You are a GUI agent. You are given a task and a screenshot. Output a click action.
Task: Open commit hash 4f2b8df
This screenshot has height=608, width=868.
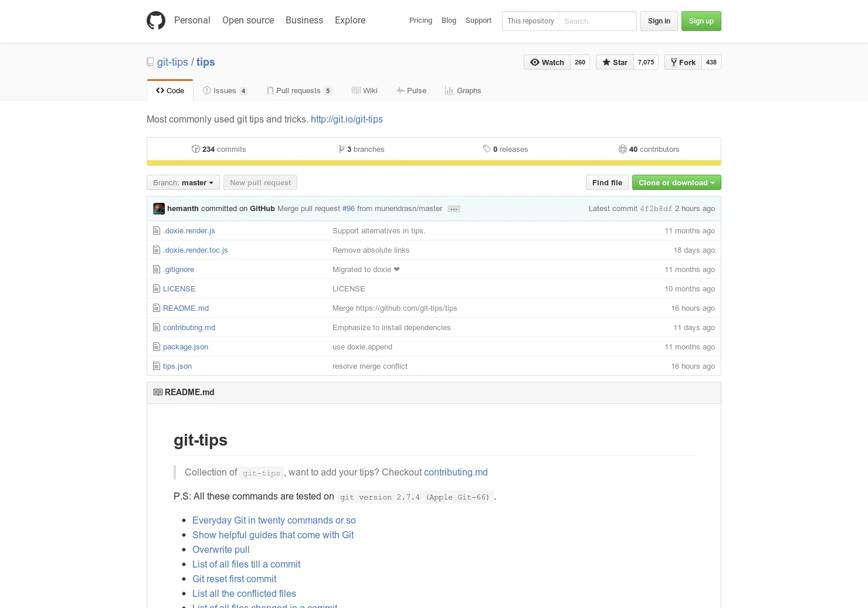coord(656,209)
